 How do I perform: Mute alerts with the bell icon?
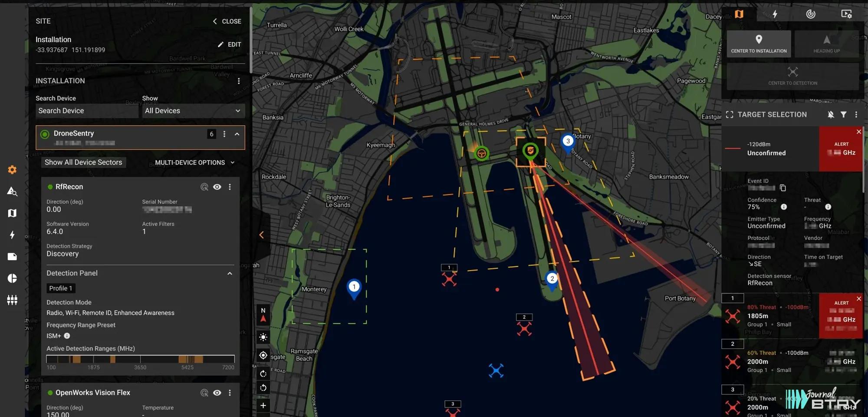click(831, 115)
